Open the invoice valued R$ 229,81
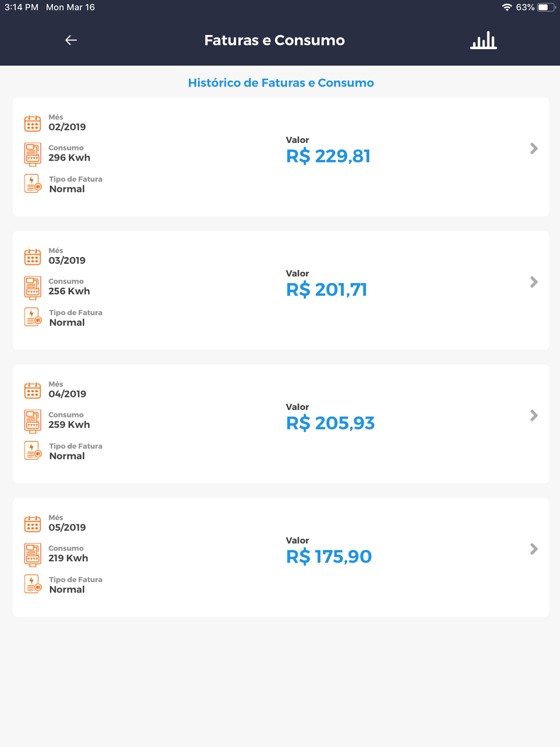This screenshot has width=560, height=747. coord(281,157)
